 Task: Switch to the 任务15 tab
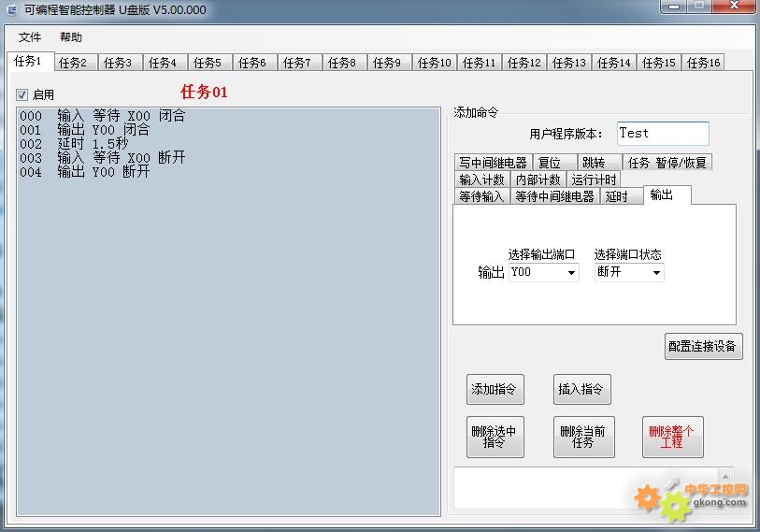(x=658, y=63)
